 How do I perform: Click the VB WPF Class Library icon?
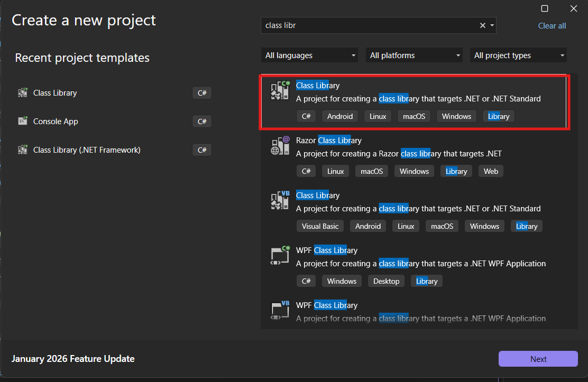point(280,310)
